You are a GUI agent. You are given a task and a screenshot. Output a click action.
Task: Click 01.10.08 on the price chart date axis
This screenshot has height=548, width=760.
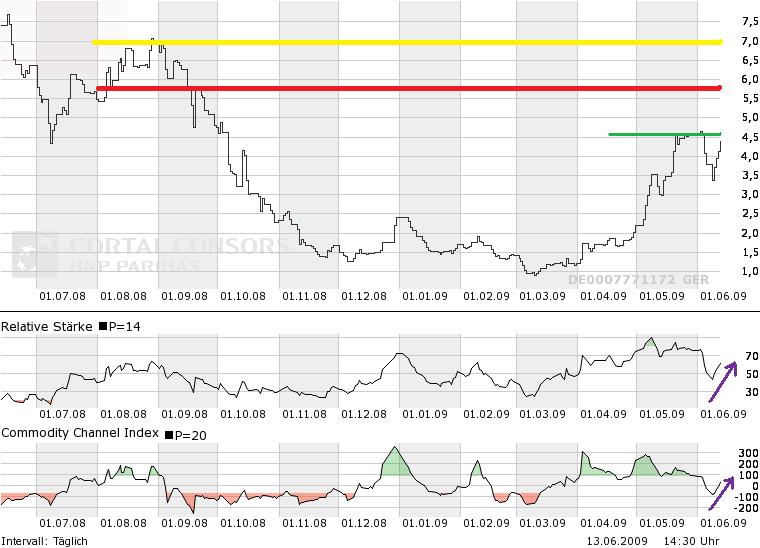coord(243,296)
